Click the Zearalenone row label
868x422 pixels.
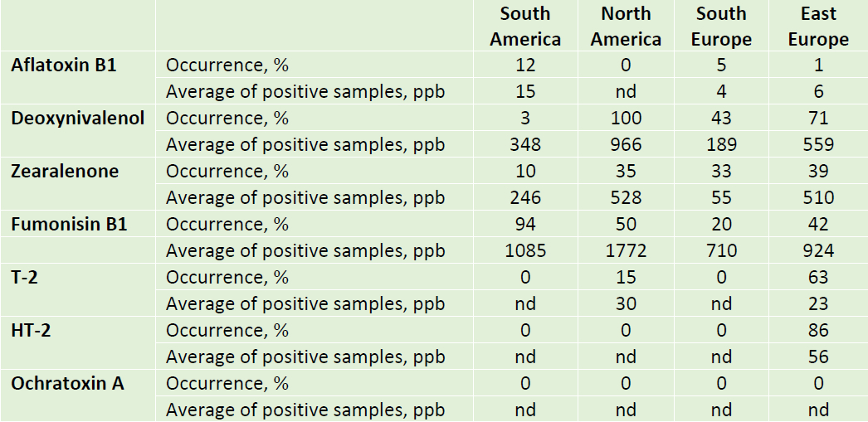65,171
